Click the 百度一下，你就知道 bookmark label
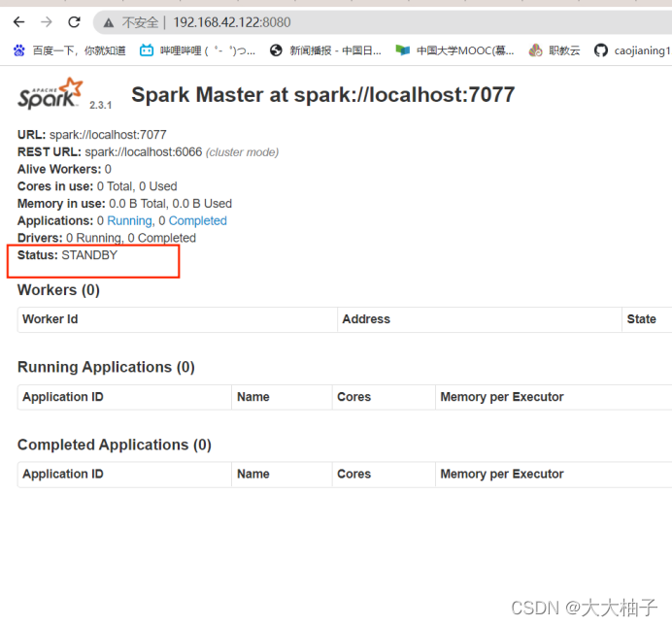 (x=80, y=50)
